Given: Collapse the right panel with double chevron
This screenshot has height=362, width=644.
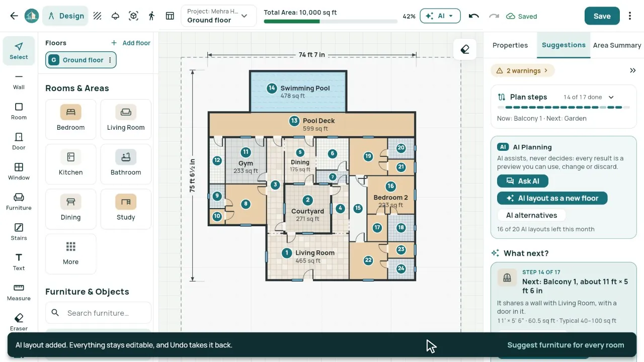Looking at the screenshot, I should coord(633,71).
